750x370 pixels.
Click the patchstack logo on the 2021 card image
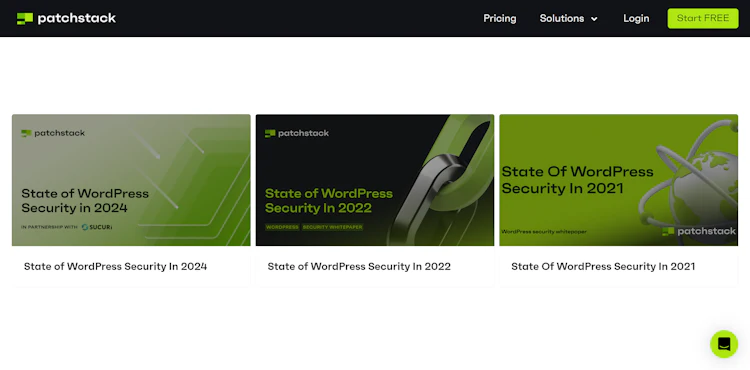click(699, 231)
